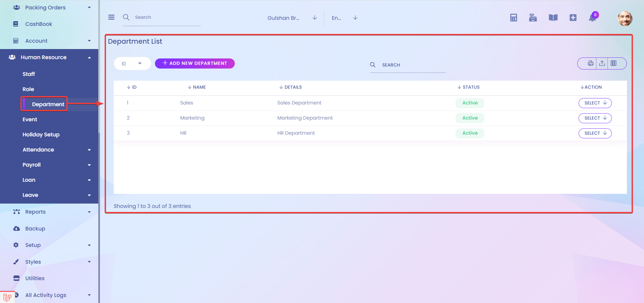Print the department list
The height and width of the screenshot is (303, 644).
point(590,63)
